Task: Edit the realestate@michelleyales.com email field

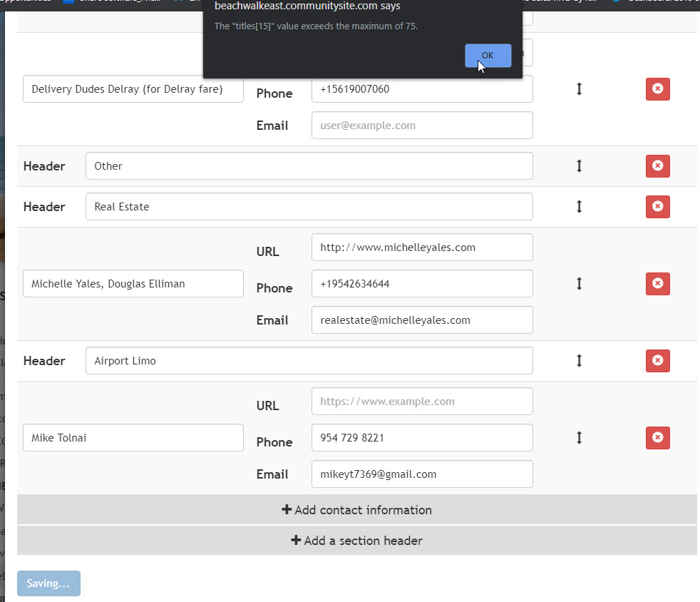Action: (x=422, y=320)
